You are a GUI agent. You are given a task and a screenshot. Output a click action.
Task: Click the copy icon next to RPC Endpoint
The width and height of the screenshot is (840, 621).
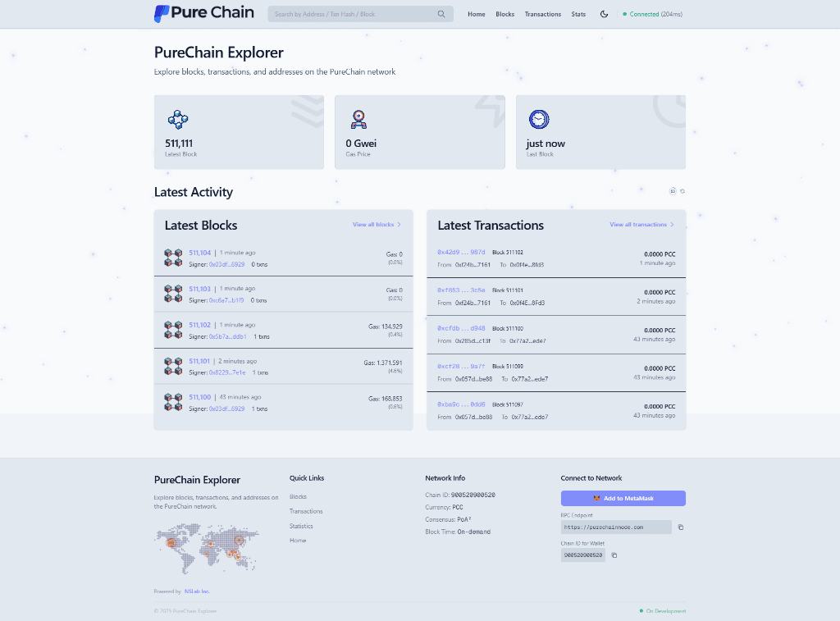pyautogui.click(x=680, y=527)
